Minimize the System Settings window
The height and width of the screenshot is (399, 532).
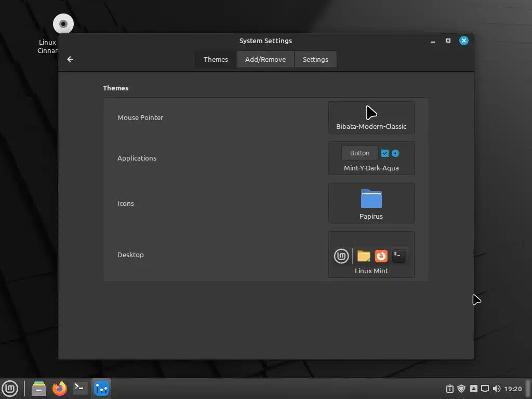tap(433, 41)
